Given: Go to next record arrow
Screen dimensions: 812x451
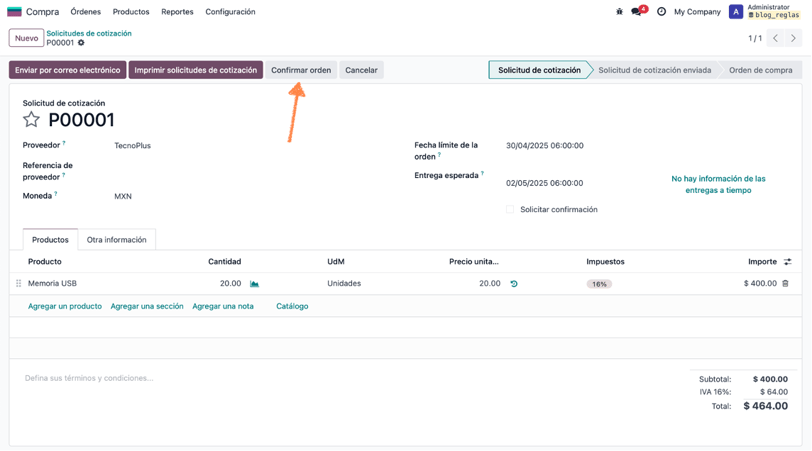Looking at the screenshot, I should [793, 38].
